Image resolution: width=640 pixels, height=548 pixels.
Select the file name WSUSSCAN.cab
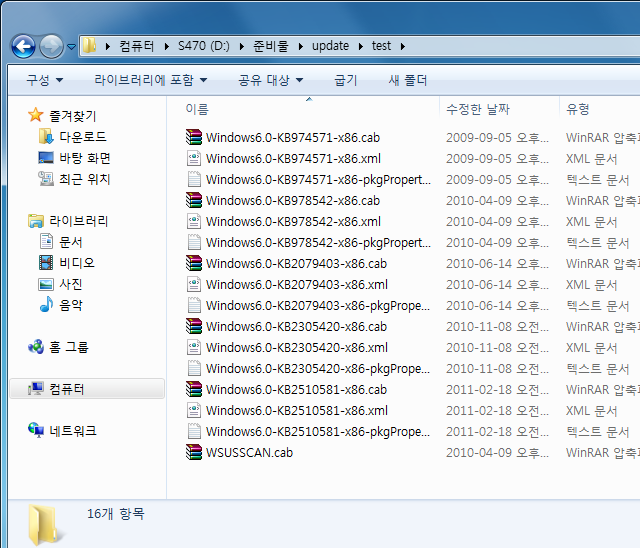pyautogui.click(x=249, y=453)
